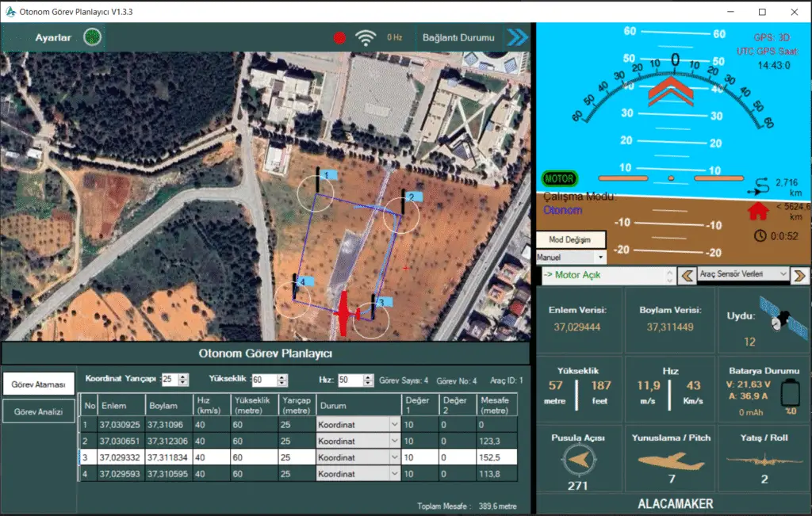Click the compass icon under Pusula Açısı
This screenshot has height=516, width=812.
pos(577,461)
